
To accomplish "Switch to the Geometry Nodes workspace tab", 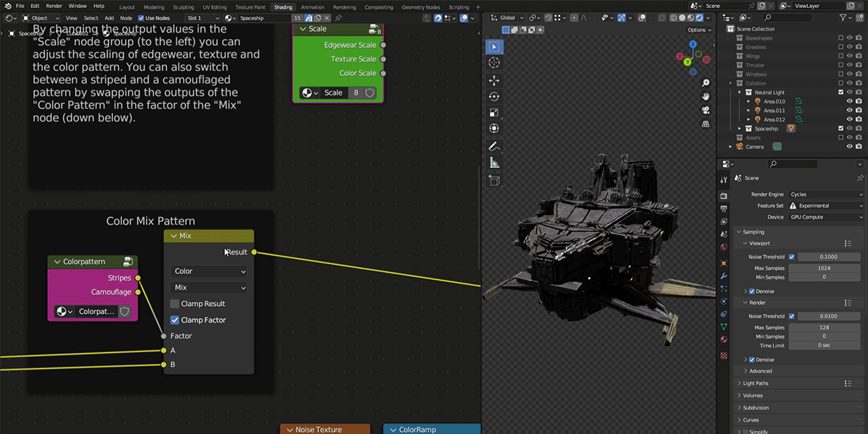I will [x=420, y=7].
